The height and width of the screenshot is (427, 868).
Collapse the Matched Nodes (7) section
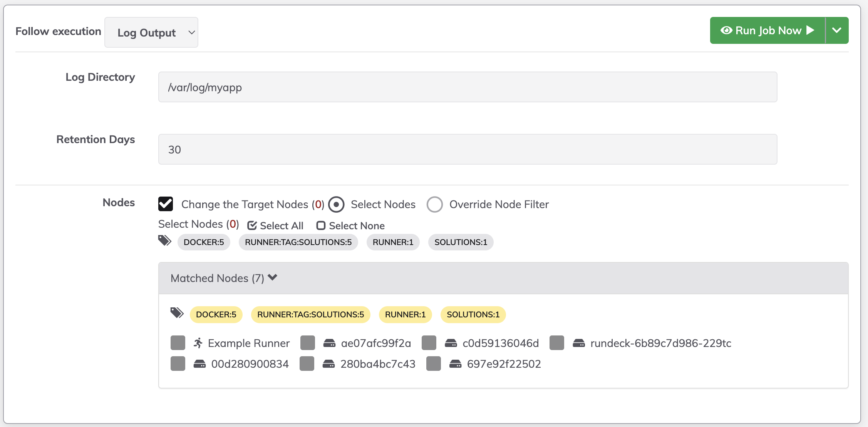pos(224,278)
